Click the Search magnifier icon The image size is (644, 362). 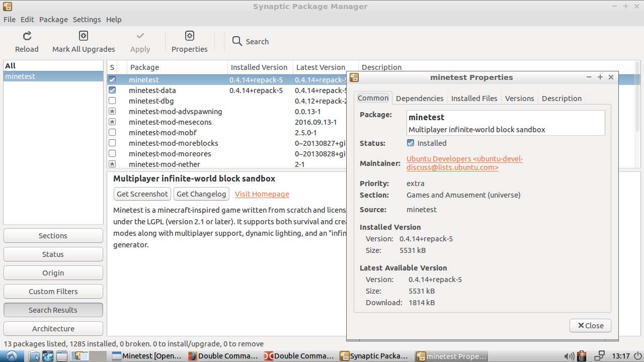(236, 41)
